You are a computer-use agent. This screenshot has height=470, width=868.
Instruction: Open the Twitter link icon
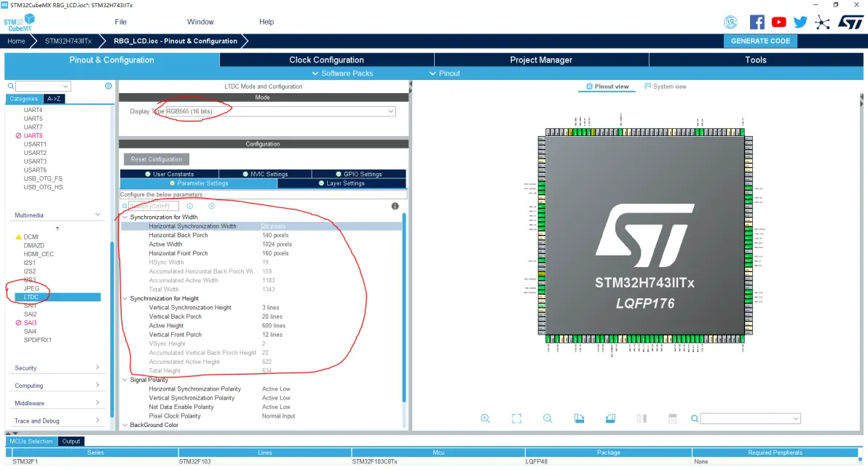coord(800,22)
